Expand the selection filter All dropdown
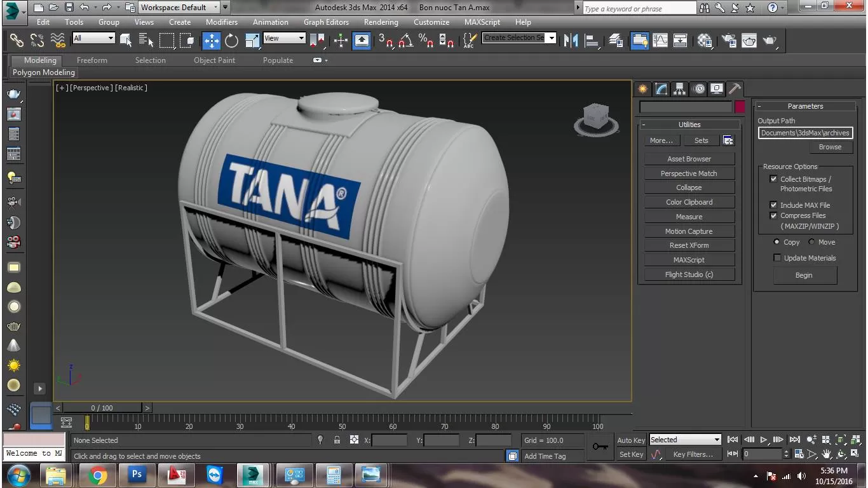 tap(93, 38)
